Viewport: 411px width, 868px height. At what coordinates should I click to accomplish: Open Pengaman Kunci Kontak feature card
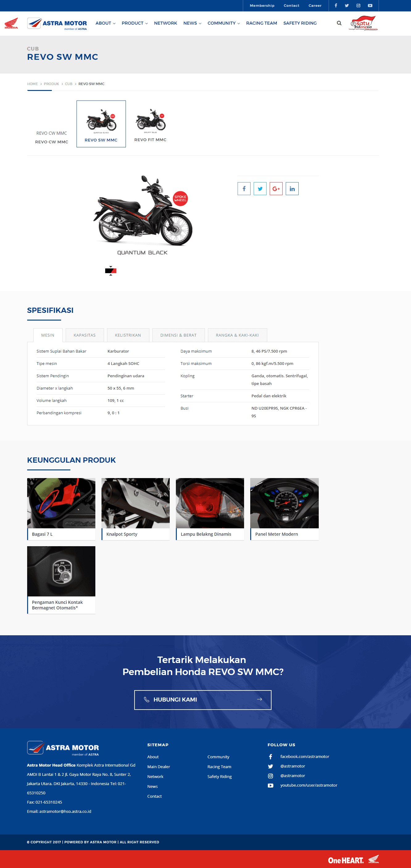click(x=61, y=580)
